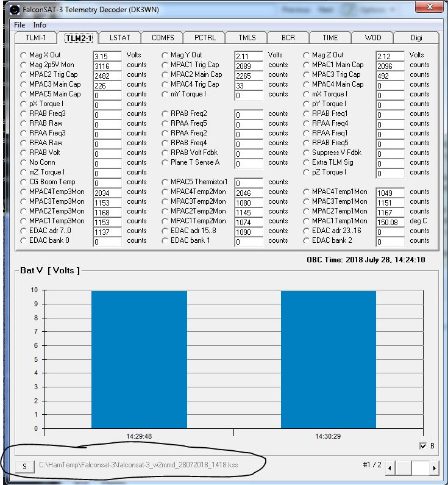448x485 pixels.
Task: Select the MPAC1 Trig Cap radio button
Action: (165, 65)
